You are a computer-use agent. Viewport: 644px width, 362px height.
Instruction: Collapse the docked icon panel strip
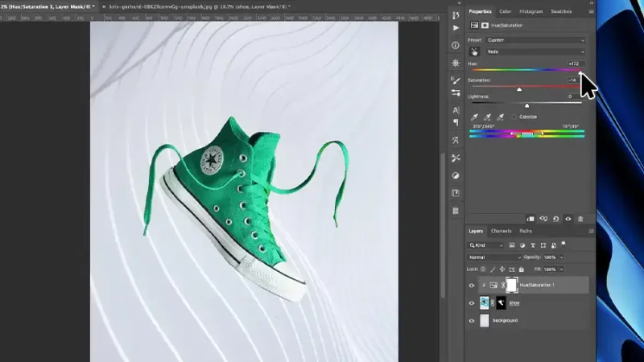pyautogui.click(x=459, y=3)
